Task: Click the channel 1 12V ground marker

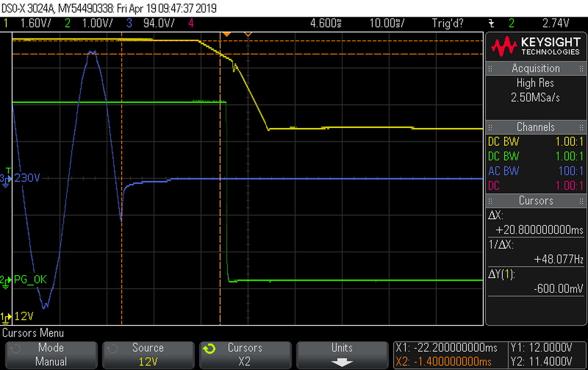Action: pos(6,317)
